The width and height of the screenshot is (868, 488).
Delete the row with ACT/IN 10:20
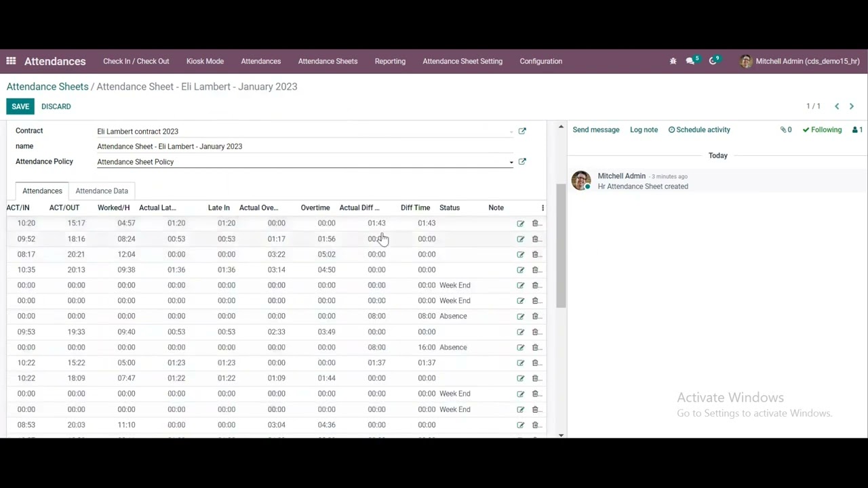[x=535, y=223]
